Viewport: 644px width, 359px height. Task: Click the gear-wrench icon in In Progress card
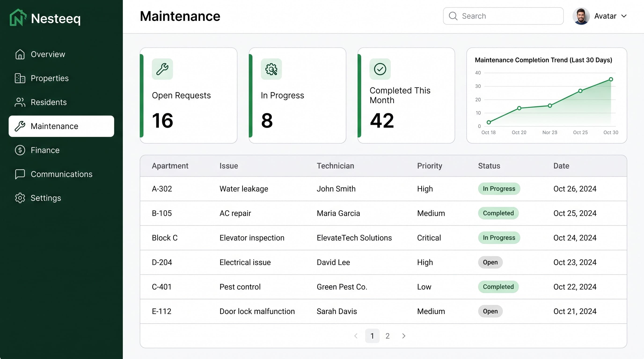(271, 69)
